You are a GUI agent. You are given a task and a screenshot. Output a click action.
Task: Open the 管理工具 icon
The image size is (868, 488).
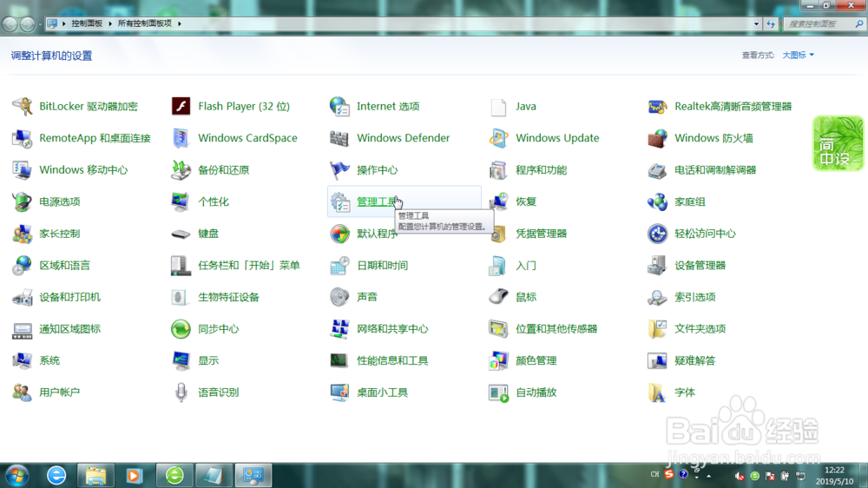pos(339,201)
